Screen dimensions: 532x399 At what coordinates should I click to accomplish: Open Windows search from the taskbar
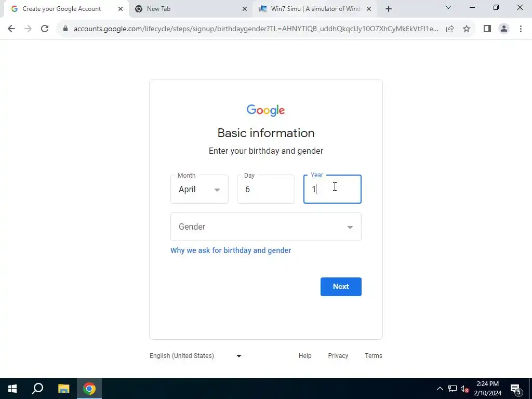pyautogui.click(x=37, y=389)
